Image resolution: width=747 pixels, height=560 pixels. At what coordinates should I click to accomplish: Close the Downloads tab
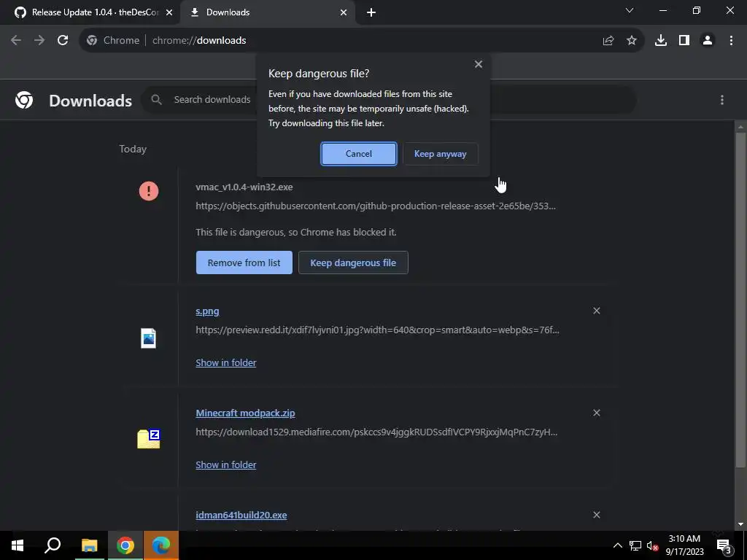[x=344, y=12]
